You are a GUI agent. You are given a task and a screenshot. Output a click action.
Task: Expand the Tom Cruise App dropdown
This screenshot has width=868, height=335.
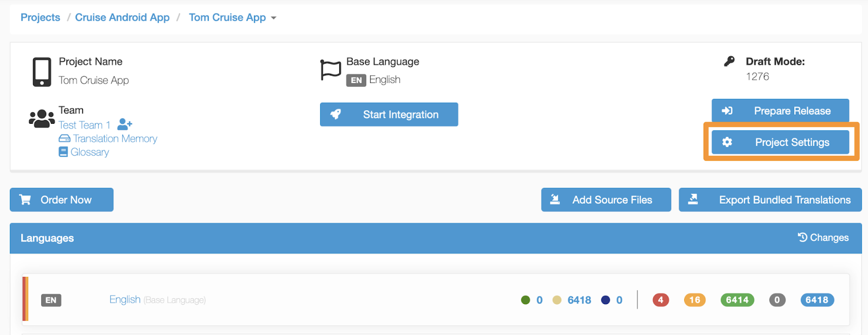tap(273, 18)
